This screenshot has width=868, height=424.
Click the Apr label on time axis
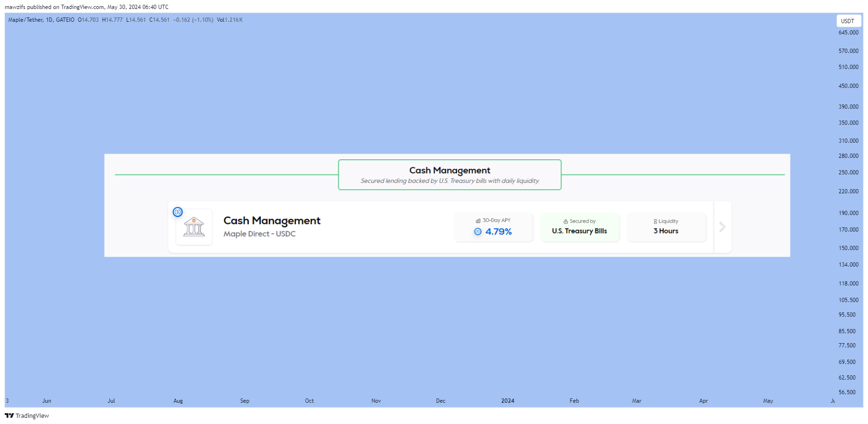703,401
